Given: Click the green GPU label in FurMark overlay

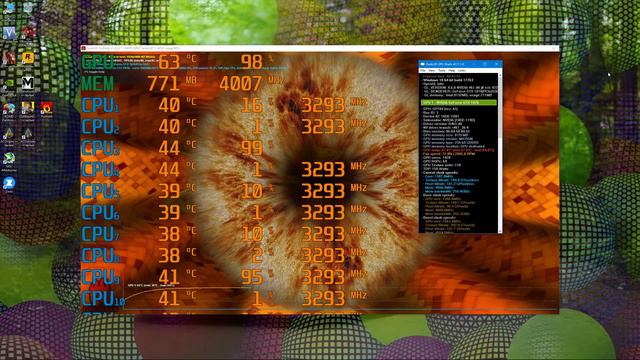Looking at the screenshot, I should pos(97,62).
